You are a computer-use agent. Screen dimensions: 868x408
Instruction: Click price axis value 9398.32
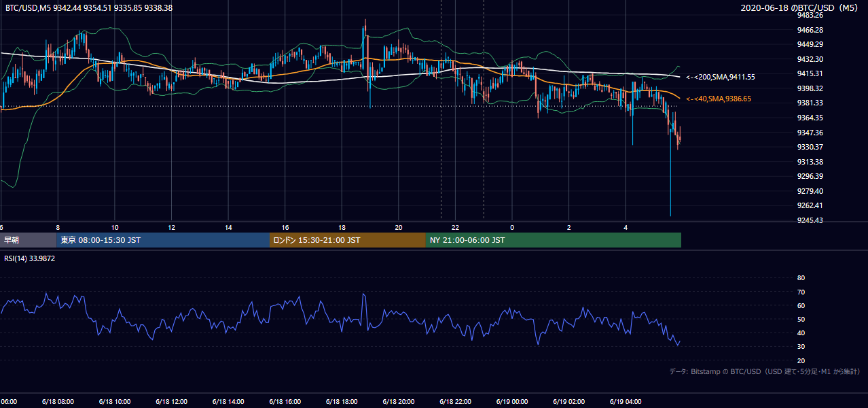[x=810, y=88]
